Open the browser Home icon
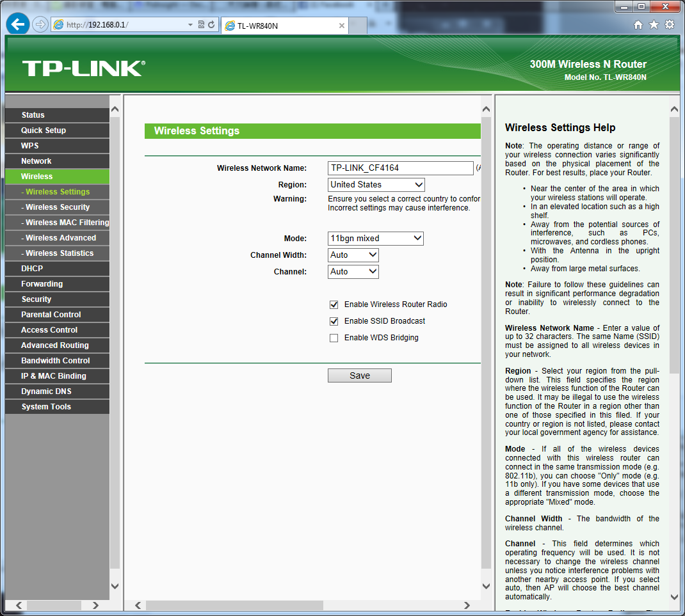The image size is (685, 616). coord(638,24)
